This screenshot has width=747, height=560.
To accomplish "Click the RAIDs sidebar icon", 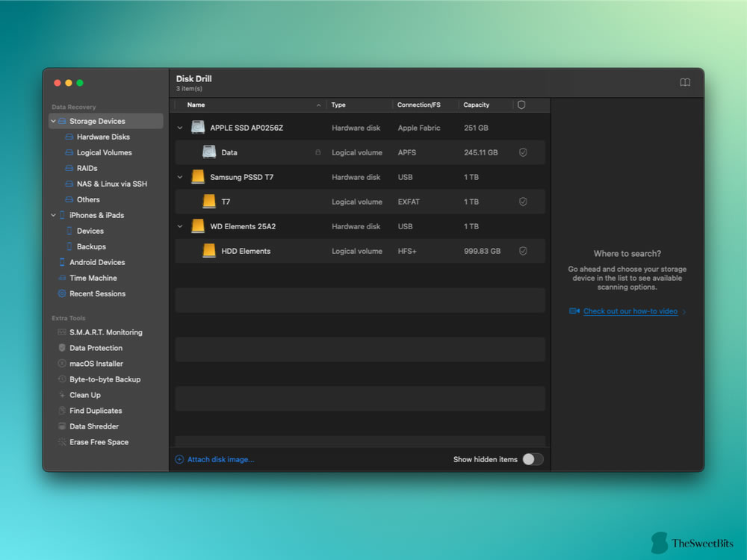I will tap(69, 168).
